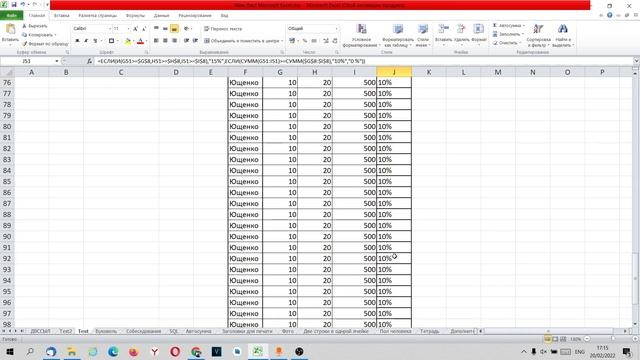This screenshot has height=360, width=640.
Task: Click the accounting number format icon
Action: 292,41
